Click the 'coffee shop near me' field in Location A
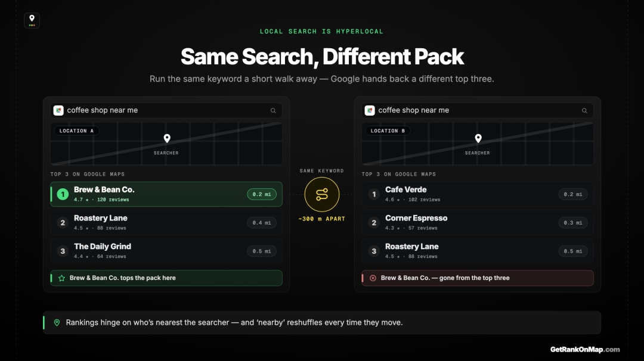The width and height of the screenshot is (644, 361). point(166,110)
